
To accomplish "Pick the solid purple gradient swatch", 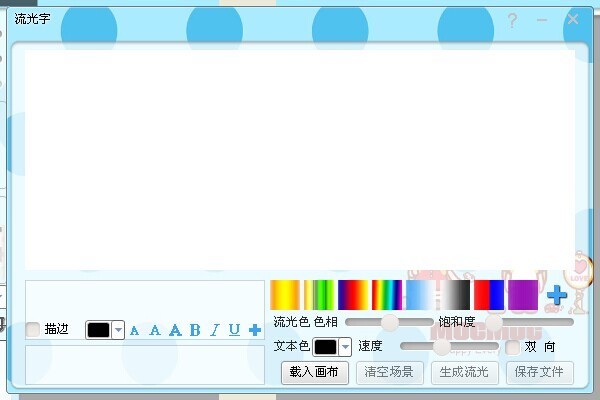I will [523, 295].
